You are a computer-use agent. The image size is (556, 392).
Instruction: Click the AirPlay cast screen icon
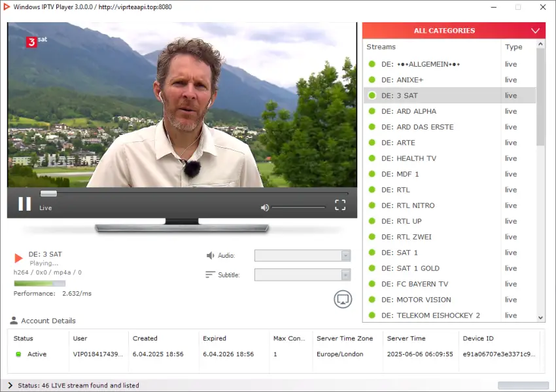click(343, 299)
